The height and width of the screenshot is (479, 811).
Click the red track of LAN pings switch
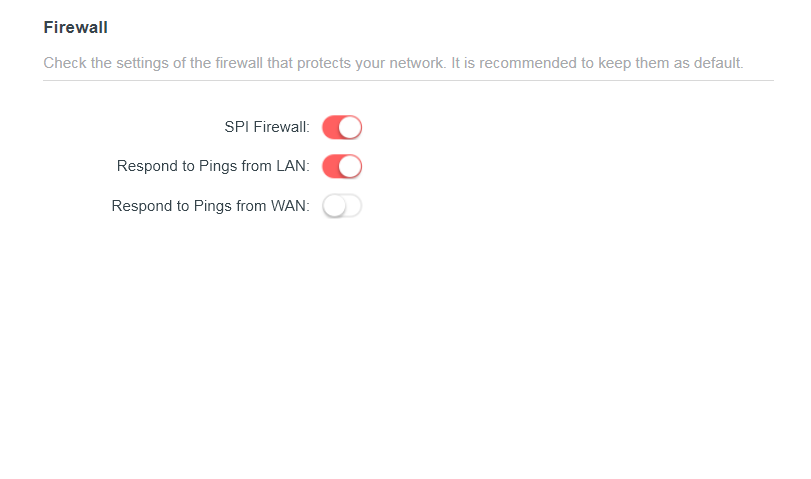tap(330, 167)
